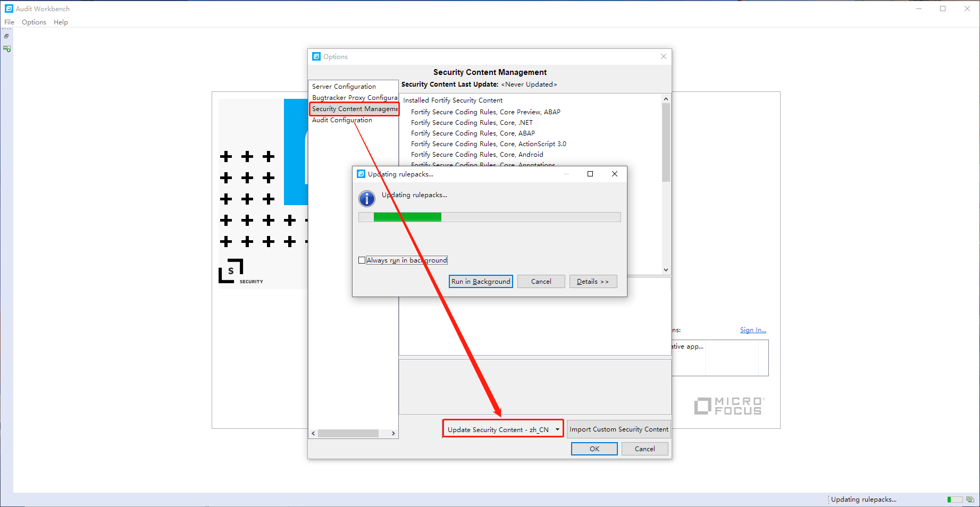
Task: Click the restore icon in left sidebar
Action: 6,36
